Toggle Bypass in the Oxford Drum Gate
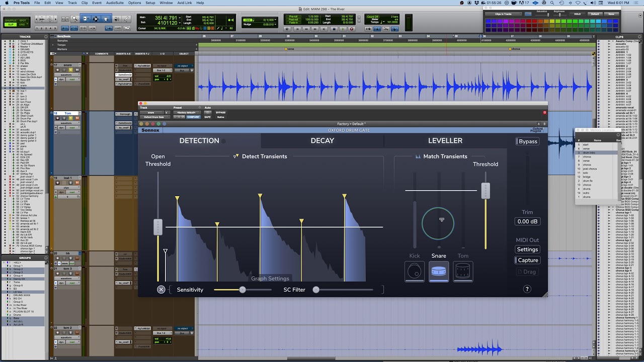Image resolution: width=644 pixels, height=362 pixels. click(x=527, y=141)
